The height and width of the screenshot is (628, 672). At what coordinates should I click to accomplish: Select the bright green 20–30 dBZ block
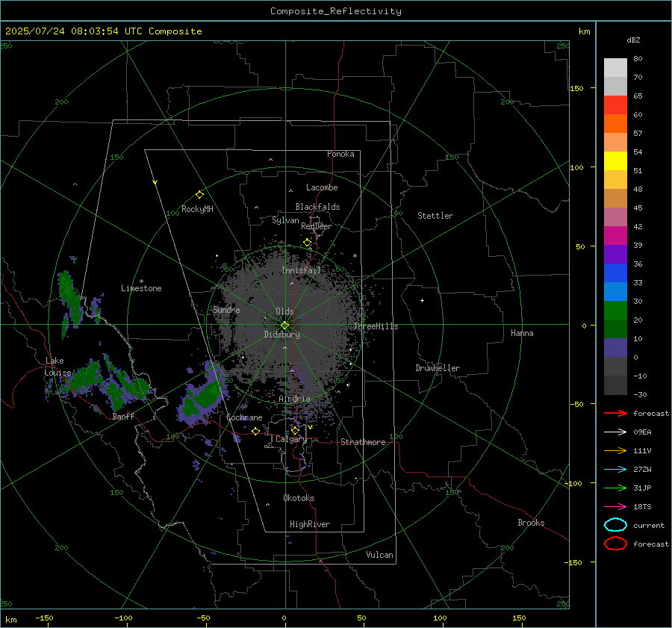point(615,311)
